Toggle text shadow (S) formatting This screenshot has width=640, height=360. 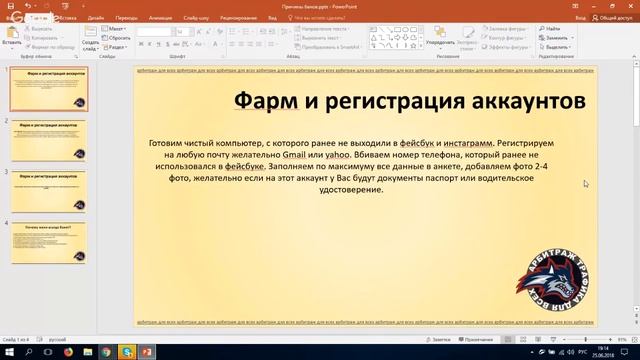(167, 44)
